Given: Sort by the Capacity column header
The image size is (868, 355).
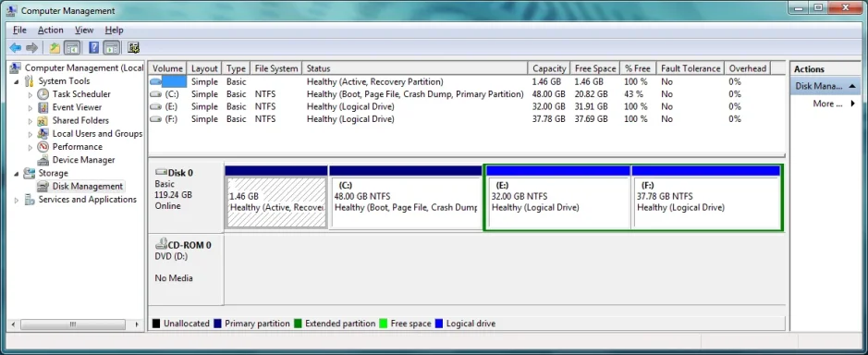Looking at the screenshot, I should point(549,68).
